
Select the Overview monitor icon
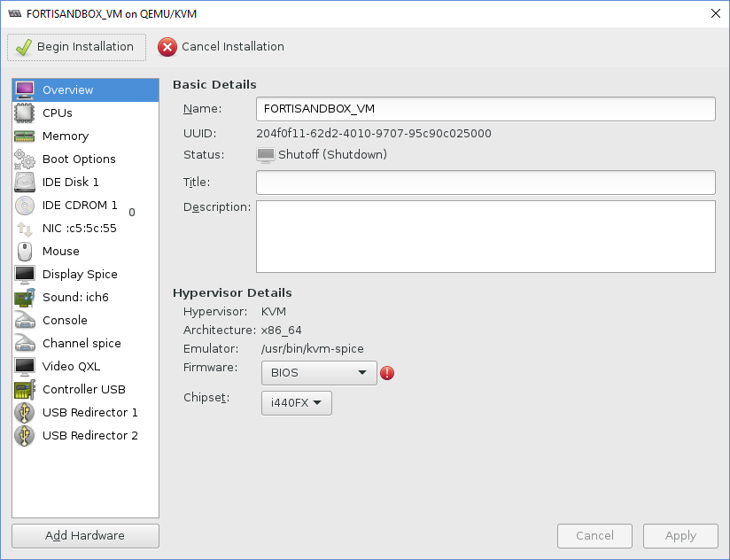pyautogui.click(x=25, y=89)
